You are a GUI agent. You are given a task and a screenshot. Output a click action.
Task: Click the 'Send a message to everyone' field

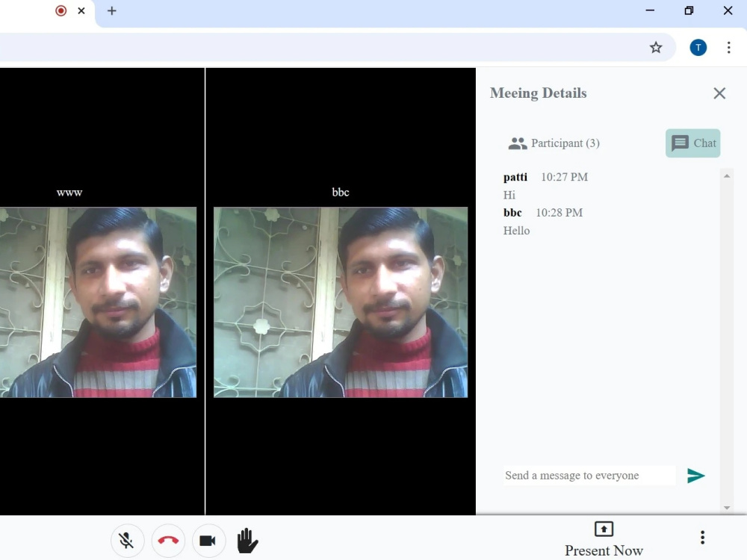(x=589, y=475)
